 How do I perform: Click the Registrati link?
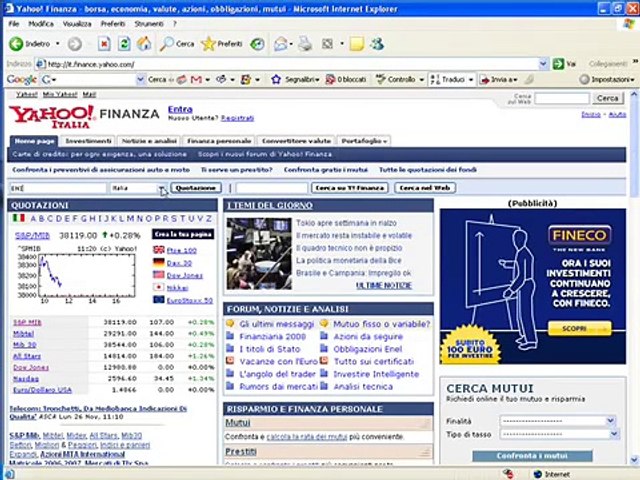237,118
